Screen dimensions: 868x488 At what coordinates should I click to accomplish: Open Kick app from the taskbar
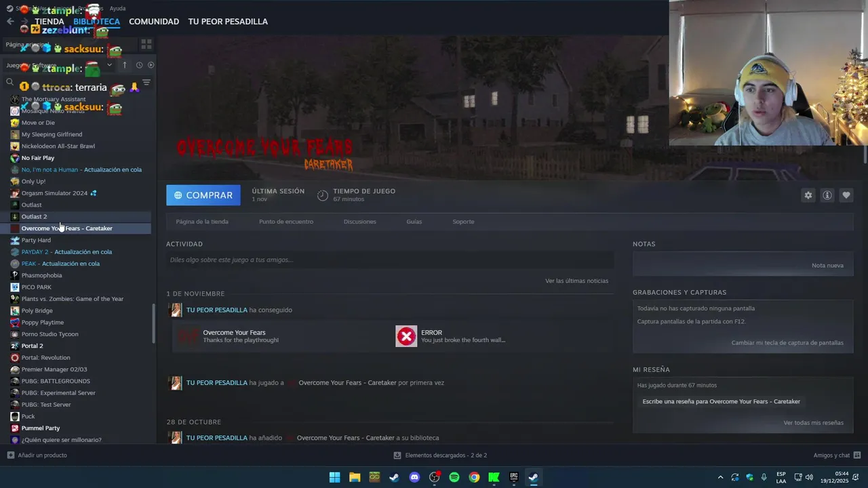[494, 477]
